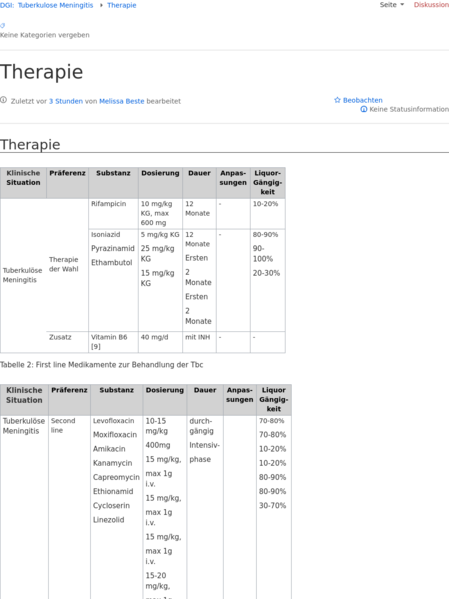Viewport: 449px width, 599px height.
Task: Click the 'Tabelle 2: First line Medikamente' caption
Action: tap(101, 365)
